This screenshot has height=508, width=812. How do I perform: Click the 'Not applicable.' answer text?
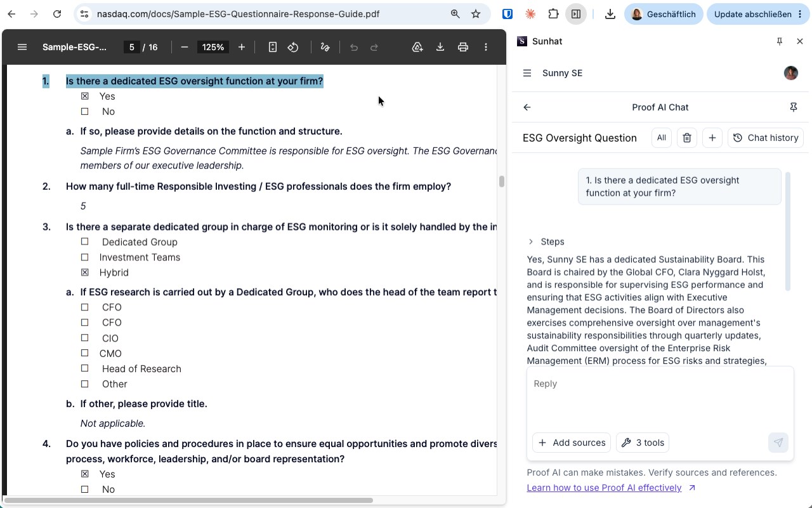coord(113,424)
